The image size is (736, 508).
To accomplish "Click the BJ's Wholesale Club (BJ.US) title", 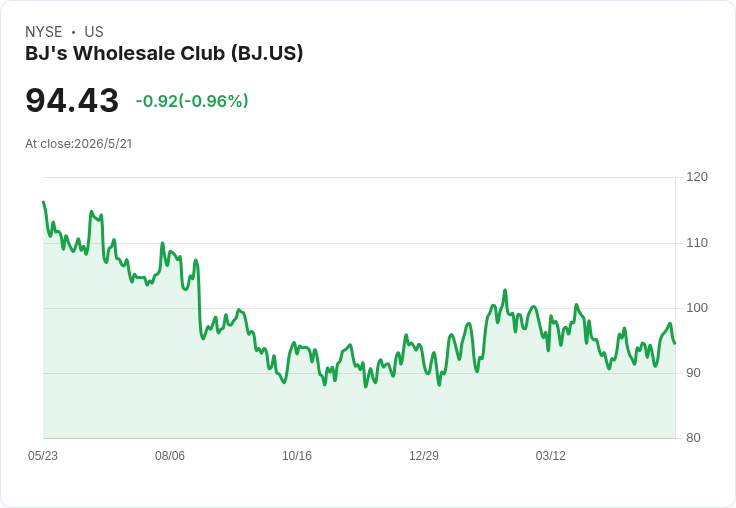I will (x=164, y=53).
